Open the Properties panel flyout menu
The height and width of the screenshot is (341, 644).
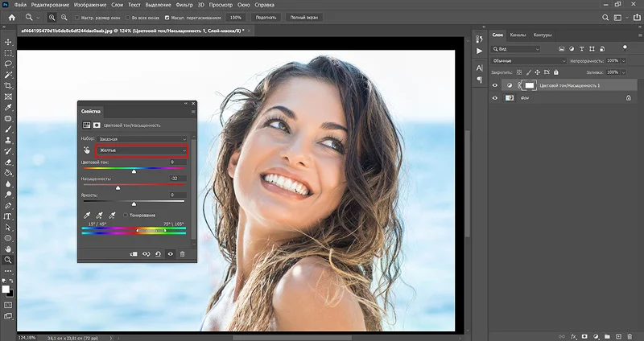click(x=193, y=112)
